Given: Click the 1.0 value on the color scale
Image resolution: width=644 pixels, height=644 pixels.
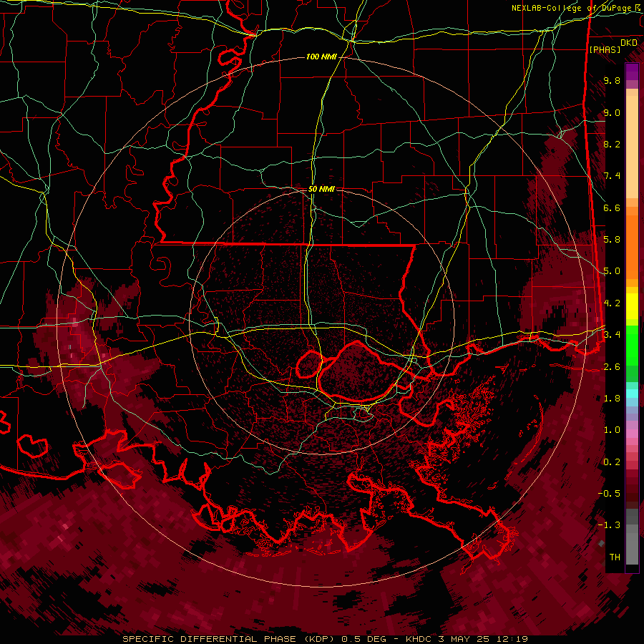Looking at the screenshot, I should point(612,430).
